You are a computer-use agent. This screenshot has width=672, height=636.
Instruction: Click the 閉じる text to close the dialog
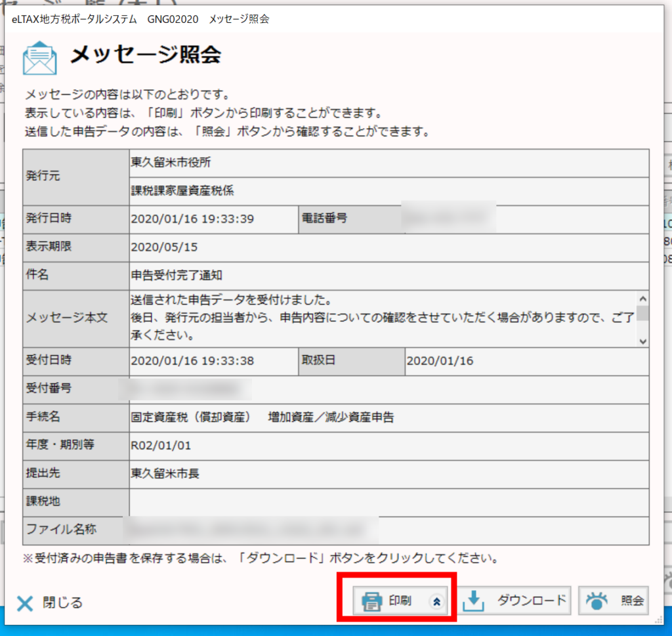[63, 603]
